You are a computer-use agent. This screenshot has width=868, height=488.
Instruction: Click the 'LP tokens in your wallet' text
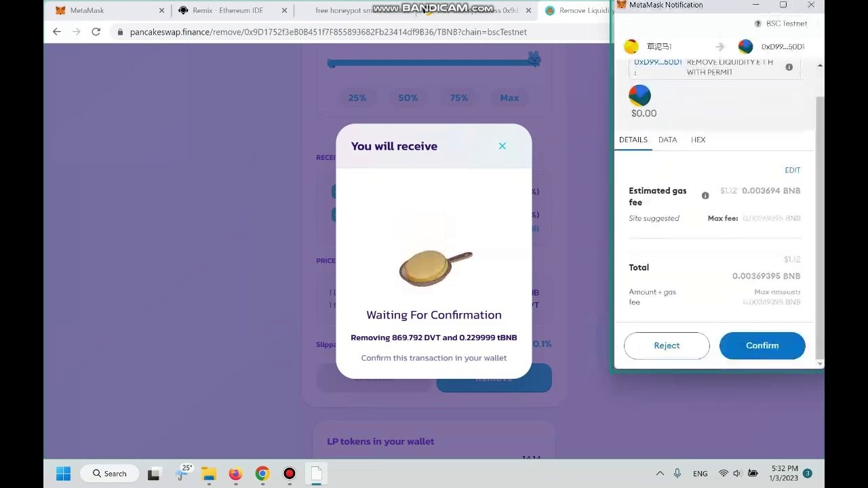tap(380, 441)
